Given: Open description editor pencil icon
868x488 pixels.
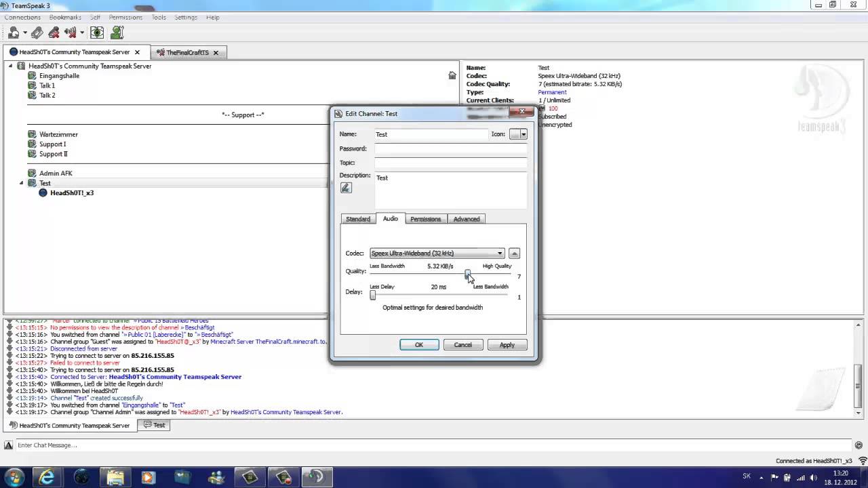Looking at the screenshot, I should click(346, 188).
